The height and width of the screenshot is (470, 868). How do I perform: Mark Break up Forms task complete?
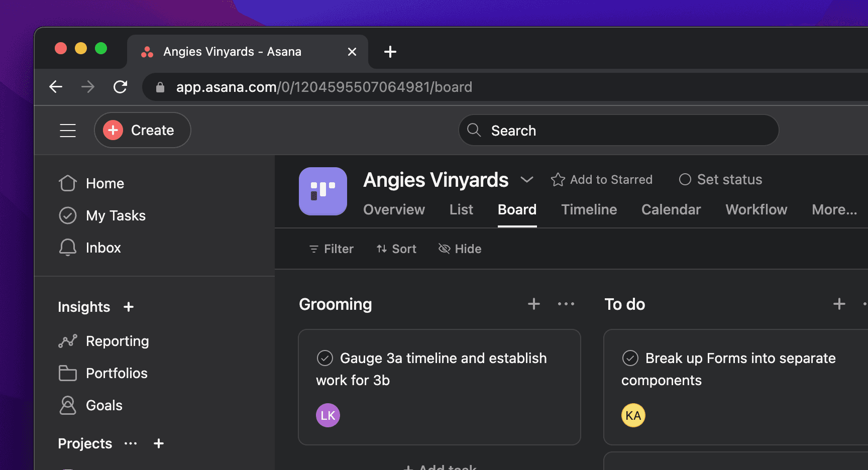(630, 358)
